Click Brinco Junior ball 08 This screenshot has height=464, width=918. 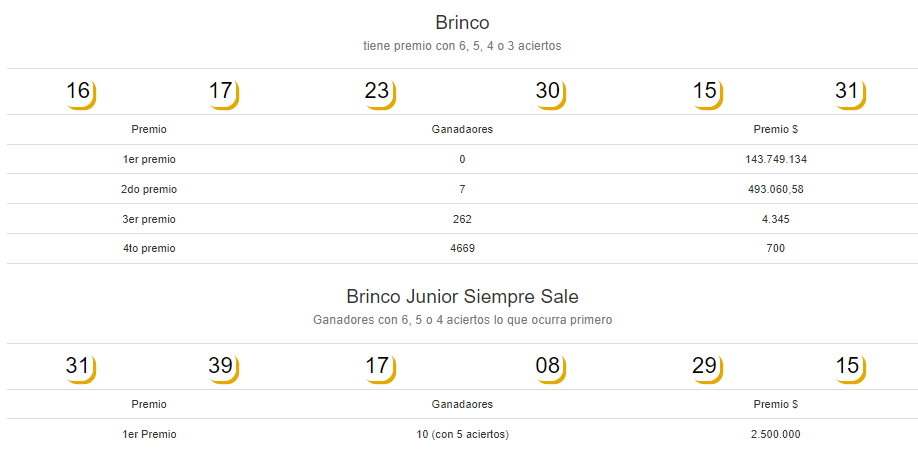550,368
